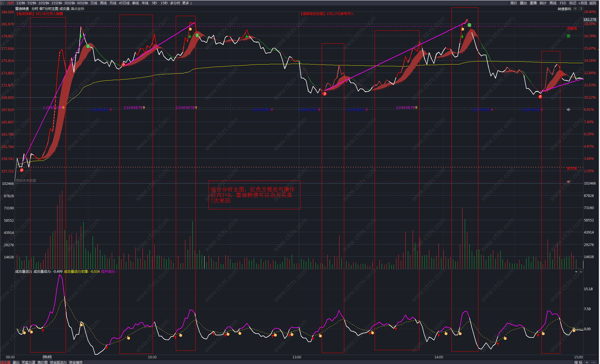Open the indicator panel dropdown arrow
Viewport: 600px width, 364px height.
click(x=576, y=272)
